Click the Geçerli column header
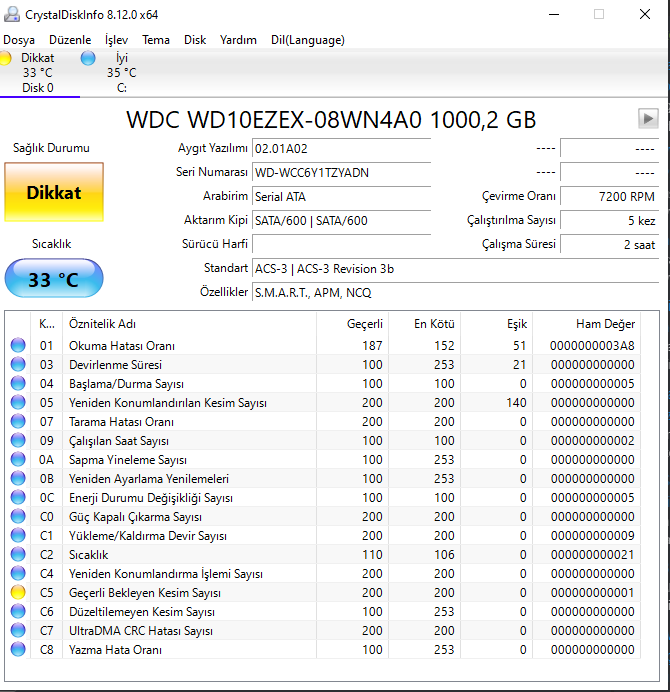The height and width of the screenshot is (692, 670). tap(352, 324)
